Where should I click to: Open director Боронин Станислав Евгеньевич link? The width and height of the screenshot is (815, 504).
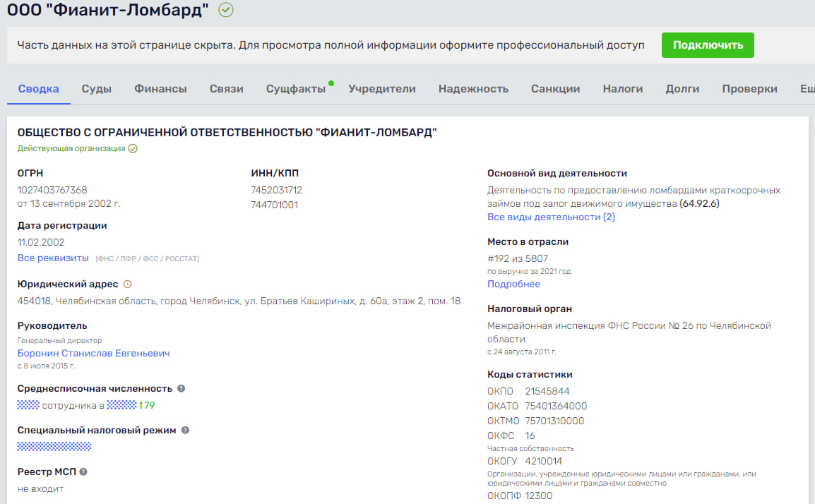94,354
